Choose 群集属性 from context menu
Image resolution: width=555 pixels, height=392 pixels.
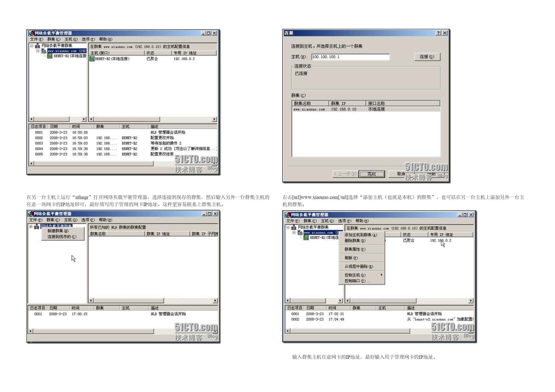355,249
